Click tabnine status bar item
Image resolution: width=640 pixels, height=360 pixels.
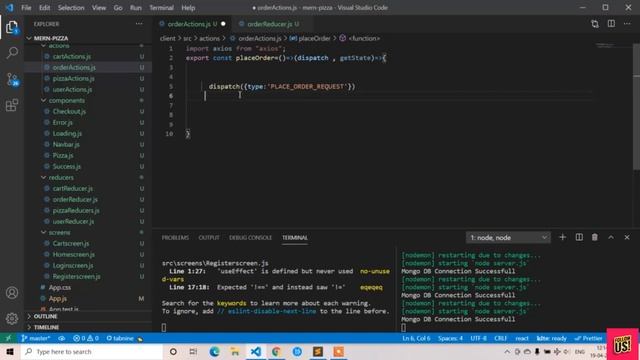click(x=124, y=338)
